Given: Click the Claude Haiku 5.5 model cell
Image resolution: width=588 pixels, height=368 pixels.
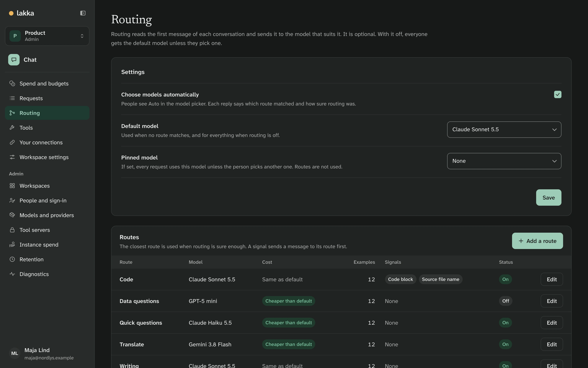Looking at the screenshot, I should (210, 323).
